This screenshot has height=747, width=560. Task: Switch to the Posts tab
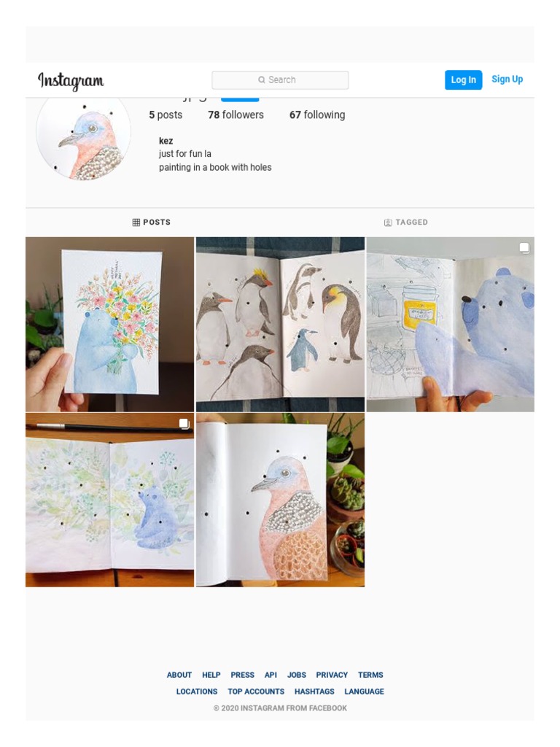pos(152,222)
